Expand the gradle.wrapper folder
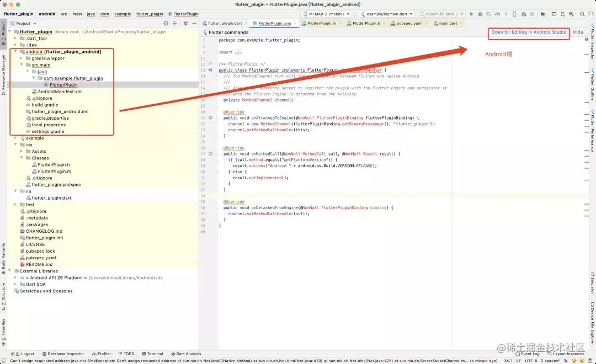This screenshot has height=364, width=596. coord(22,58)
